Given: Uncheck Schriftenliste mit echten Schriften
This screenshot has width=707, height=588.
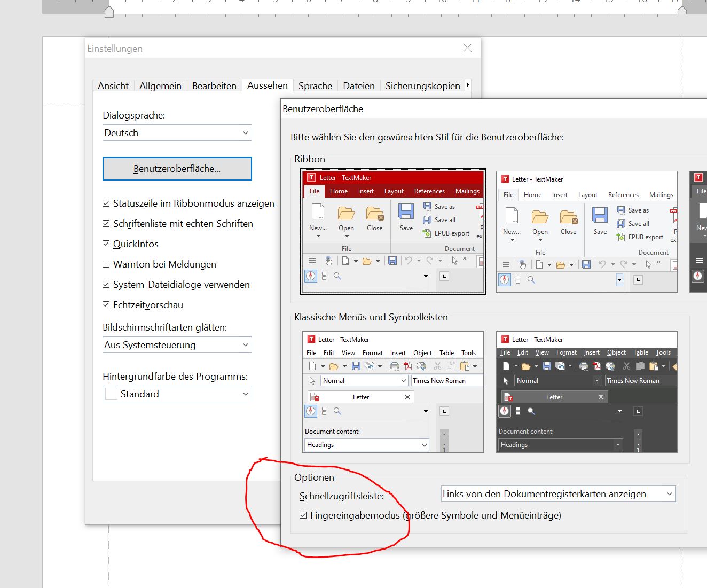Looking at the screenshot, I should click(106, 224).
